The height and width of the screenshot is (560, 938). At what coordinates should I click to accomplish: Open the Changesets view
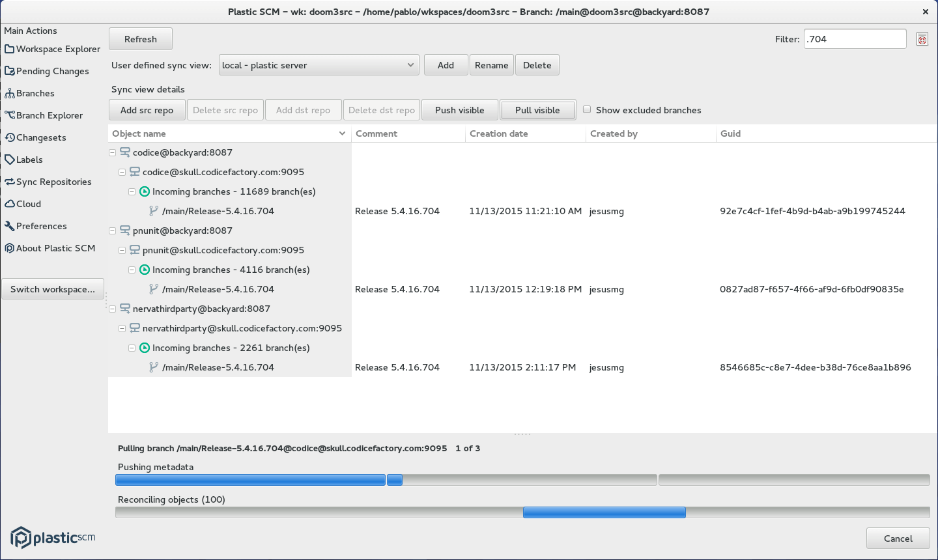(x=35, y=137)
